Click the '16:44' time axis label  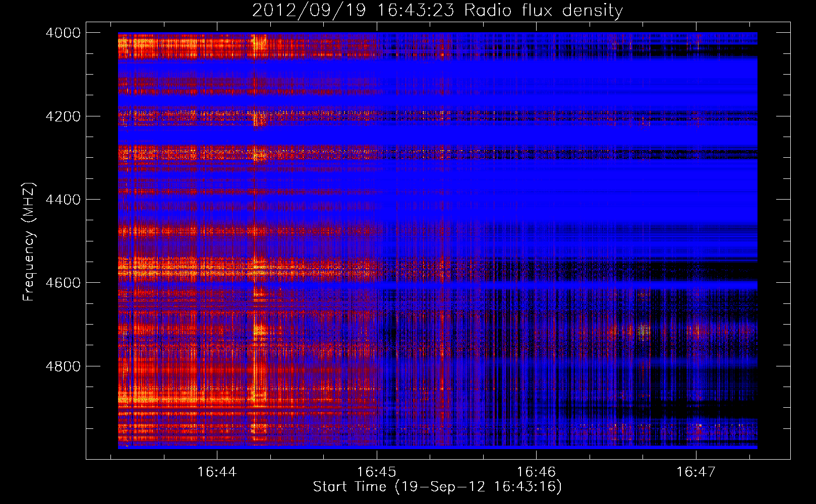click(217, 472)
